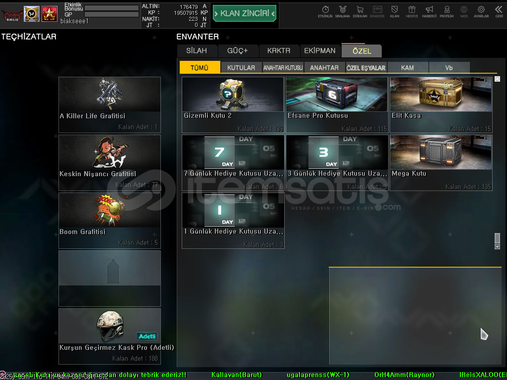This screenshot has width=507, height=380.
Task: Open the Etkinlik clock icon
Action: (325, 11)
